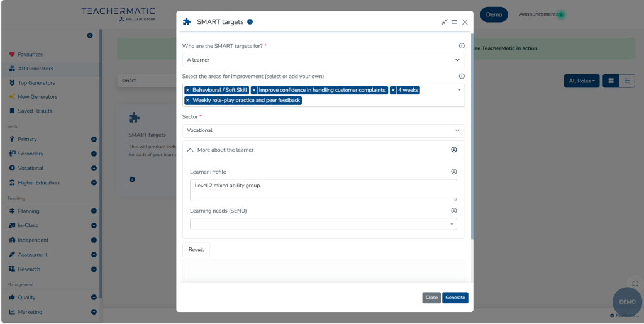Select the Result tab
The height and width of the screenshot is (324, 644).
[196, 250]
